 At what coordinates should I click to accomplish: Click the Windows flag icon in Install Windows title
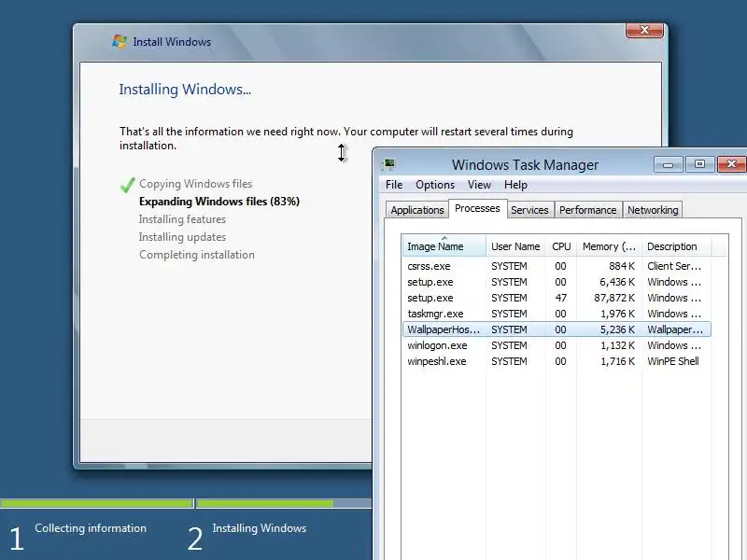pyautogui.click(x=120, y=41)
